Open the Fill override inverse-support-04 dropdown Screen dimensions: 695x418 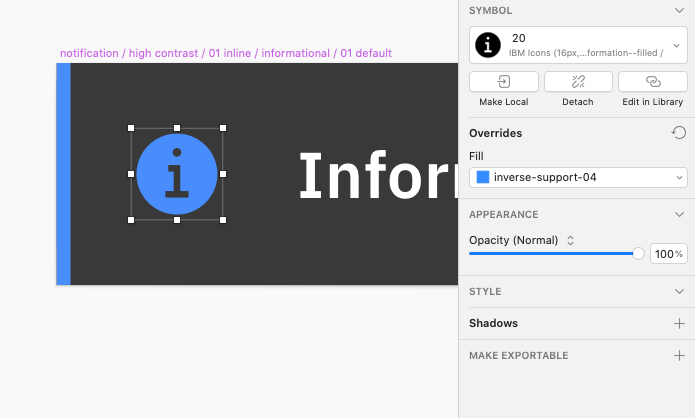[578, 177]
